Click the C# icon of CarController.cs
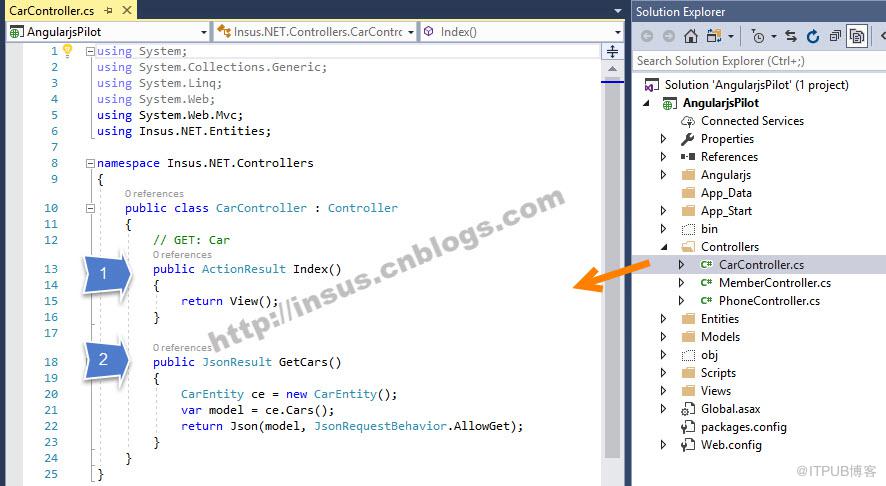 706,264
